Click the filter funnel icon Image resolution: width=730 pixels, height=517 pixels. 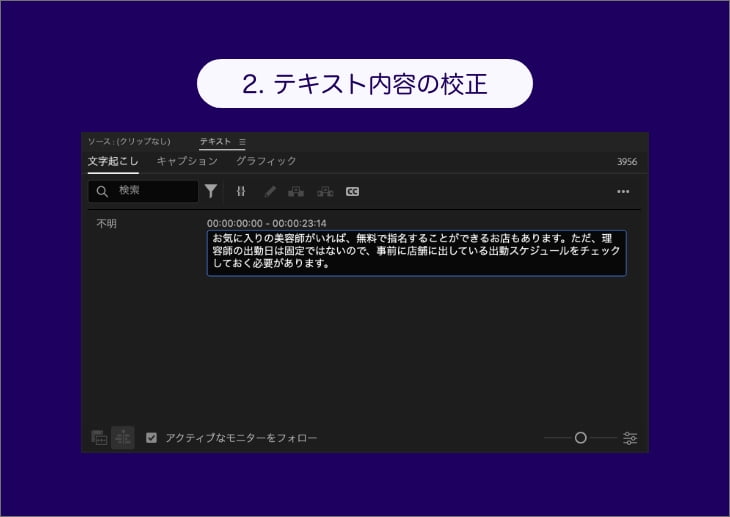point(211,191)
